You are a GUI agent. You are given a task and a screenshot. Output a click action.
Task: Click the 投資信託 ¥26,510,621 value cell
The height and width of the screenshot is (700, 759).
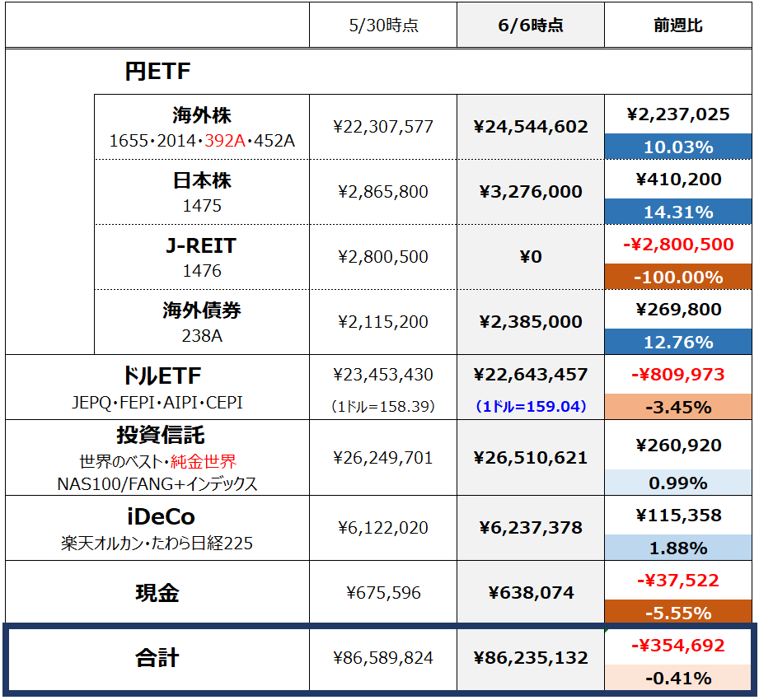(531, 458)
